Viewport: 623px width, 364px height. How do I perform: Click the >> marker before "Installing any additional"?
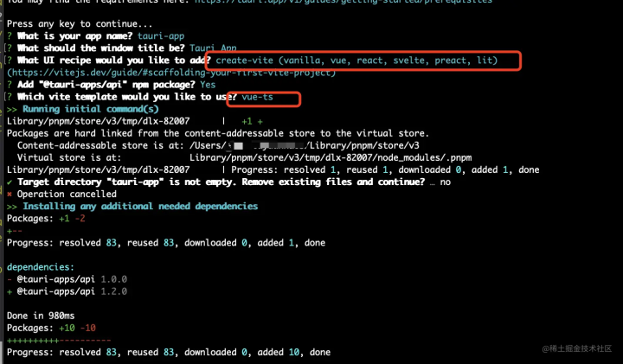[x=12, y=207]
